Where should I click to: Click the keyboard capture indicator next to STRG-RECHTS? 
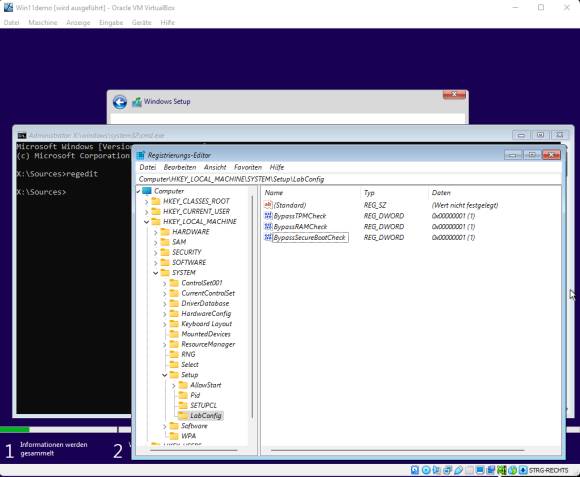click(x=523, y=470)
